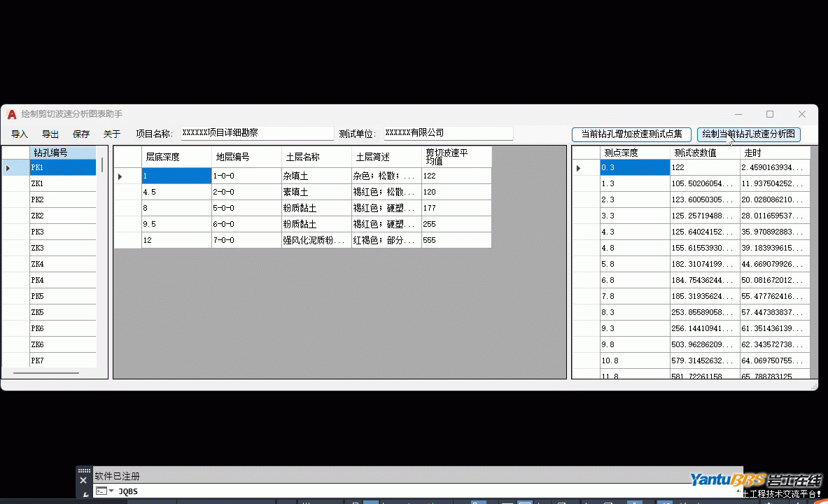Select borehole ZK1 in the list
The height and width of the screenshot is (504, 828).
point(62,183)
